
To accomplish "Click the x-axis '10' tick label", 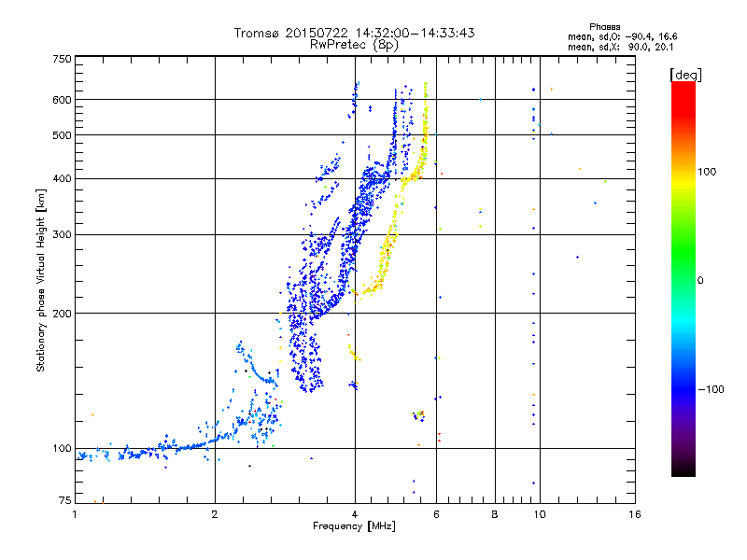I will [540, 514].
